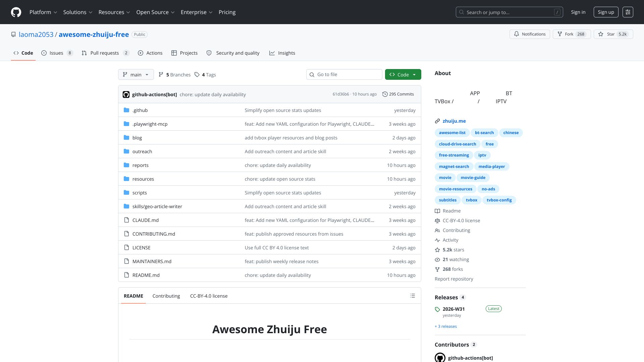Open the laoma2053 owner profile link
This screenshot has width=644, height=362.
click(36, 35)
